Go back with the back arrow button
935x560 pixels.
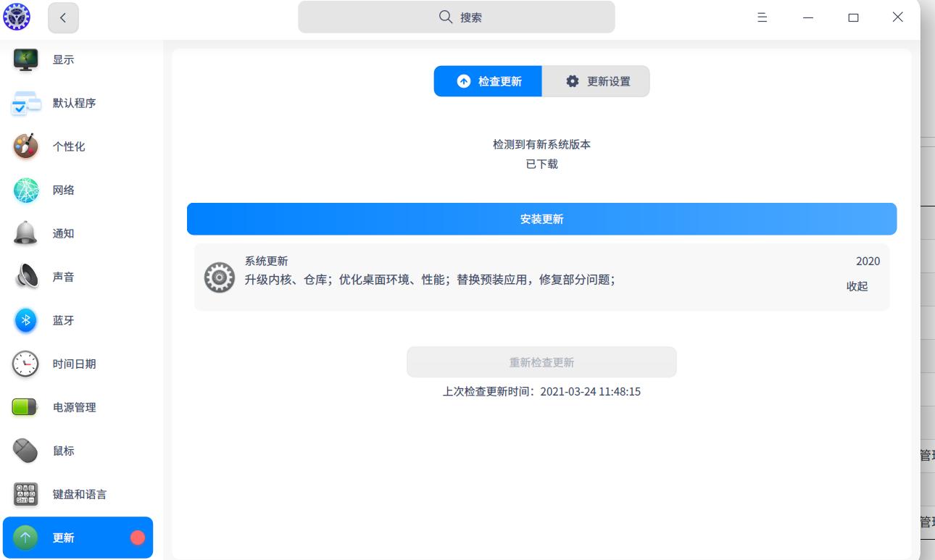[63, 18]
